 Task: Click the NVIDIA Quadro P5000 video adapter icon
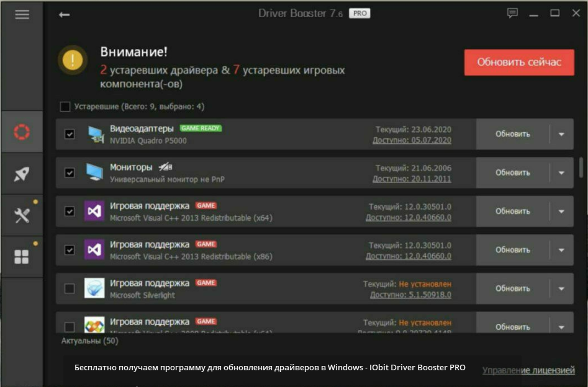pos(95,134)
